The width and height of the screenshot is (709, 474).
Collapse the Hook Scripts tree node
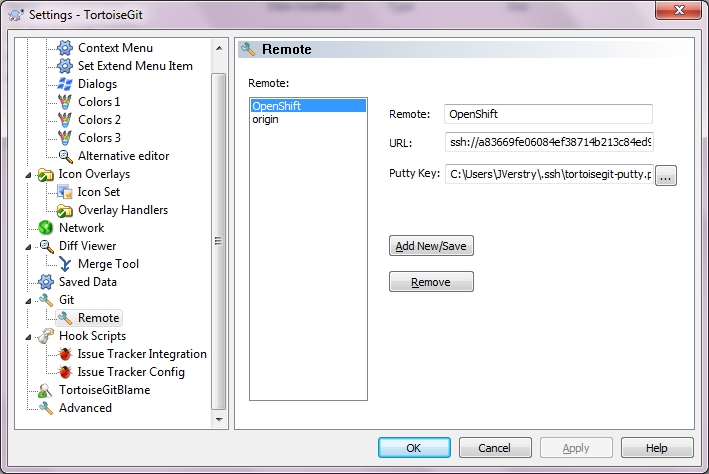tap(28, 337)
